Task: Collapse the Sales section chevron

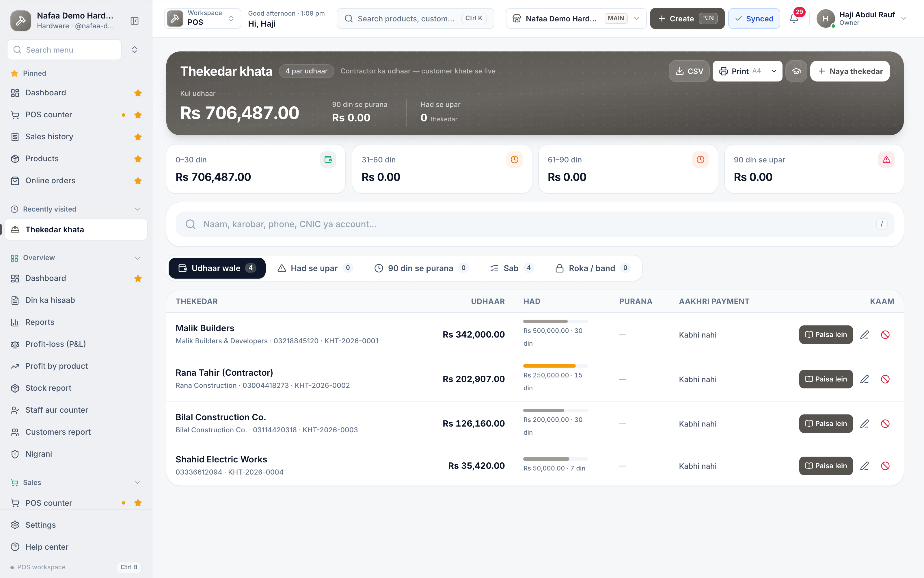Action: (137, 482)
